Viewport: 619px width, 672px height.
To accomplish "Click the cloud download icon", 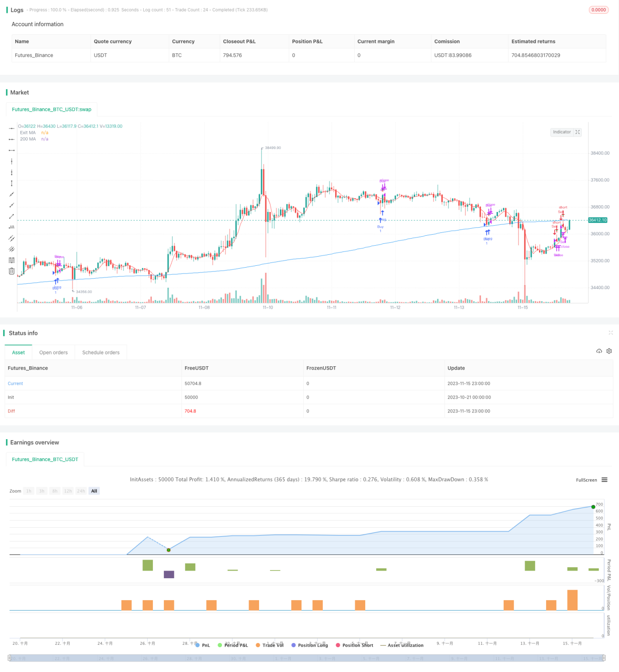I will point(599,351).
